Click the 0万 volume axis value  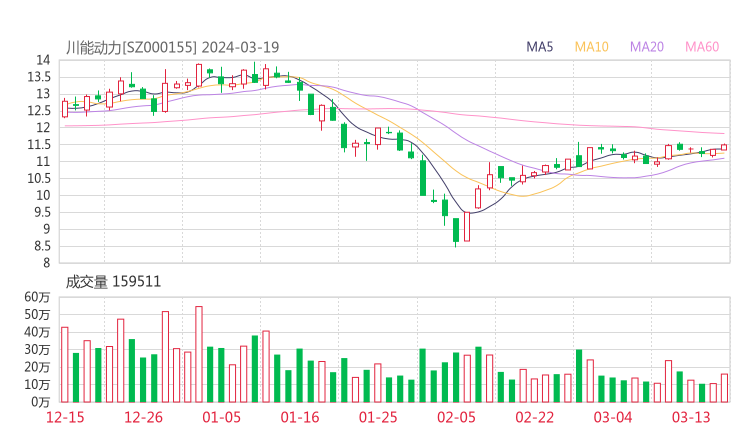point(41,402)
